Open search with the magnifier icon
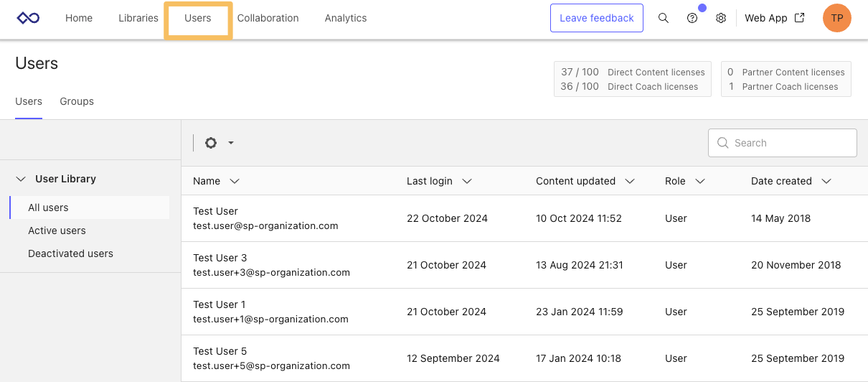Viewport: 868px width, 382px height. click(664, 18)
